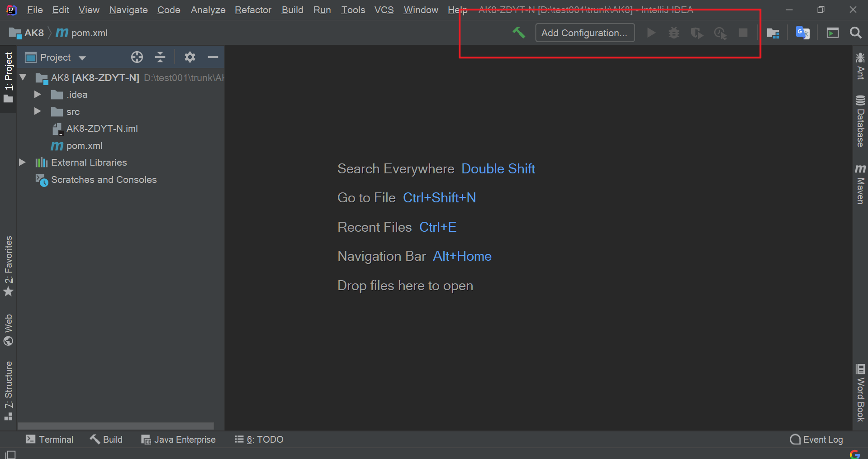Open the Ant side tab
Viewport: 868px width, 459px height.
(x=860, y=66)
